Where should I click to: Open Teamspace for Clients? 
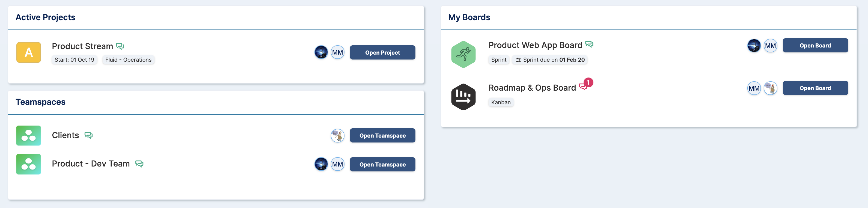[382, 135]
